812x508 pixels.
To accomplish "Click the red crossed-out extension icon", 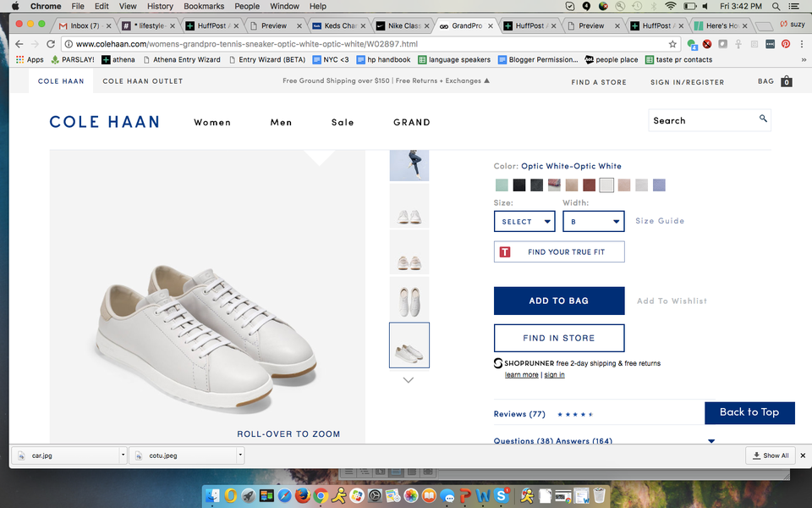I will click(x=707, y=44).
